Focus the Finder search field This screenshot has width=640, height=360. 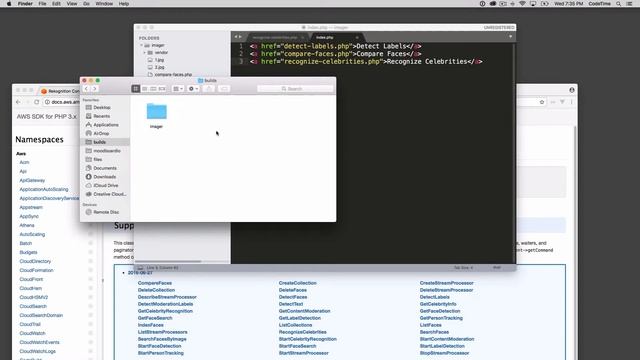[x=295, y=89]
